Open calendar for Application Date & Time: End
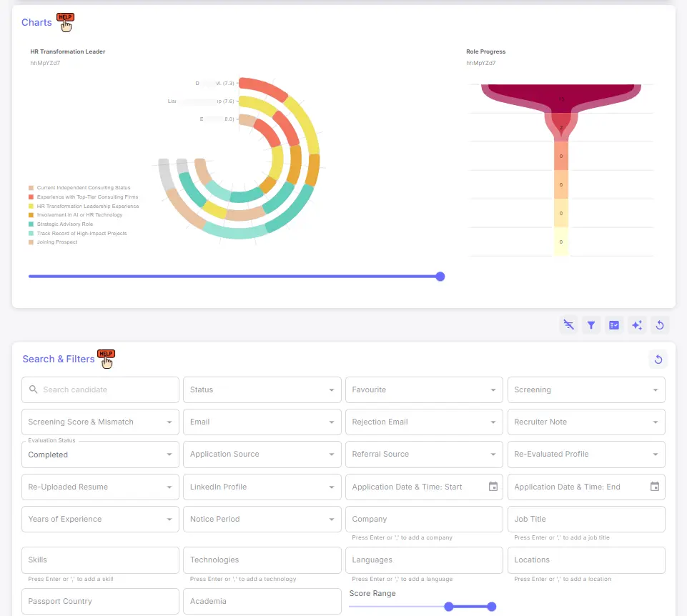The height and width of the screenshot is (616, 687). coord(655,487)
